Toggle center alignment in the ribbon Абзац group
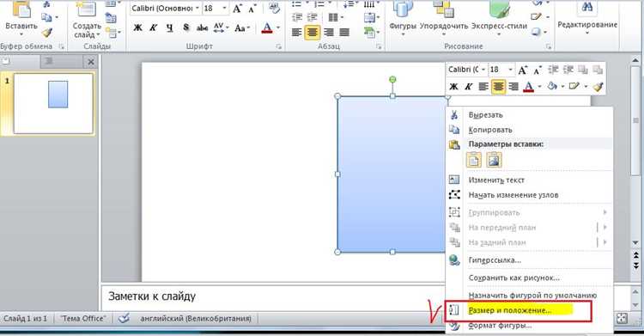Viewport: 644px width, 336px height. pyautogui.click(x=313, y=33)
